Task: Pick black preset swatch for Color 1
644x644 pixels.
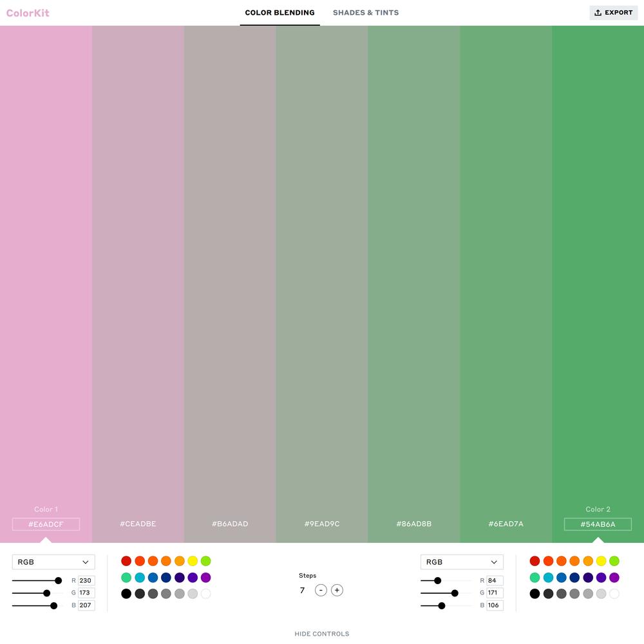Action: pos(126,594)
